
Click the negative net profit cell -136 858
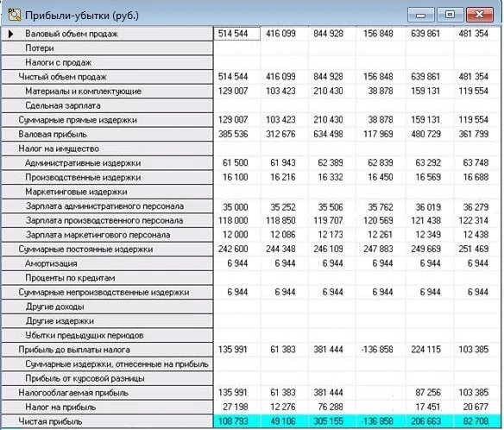tap(381, 421)
